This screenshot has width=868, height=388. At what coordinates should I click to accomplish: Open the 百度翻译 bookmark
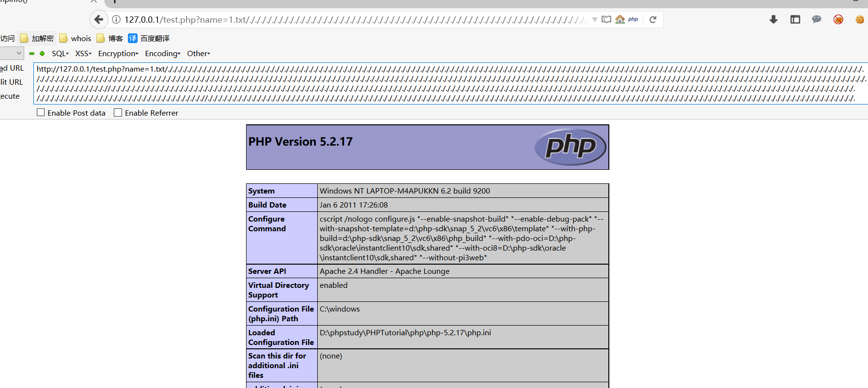pyautogui.click(x=149, y=38)
